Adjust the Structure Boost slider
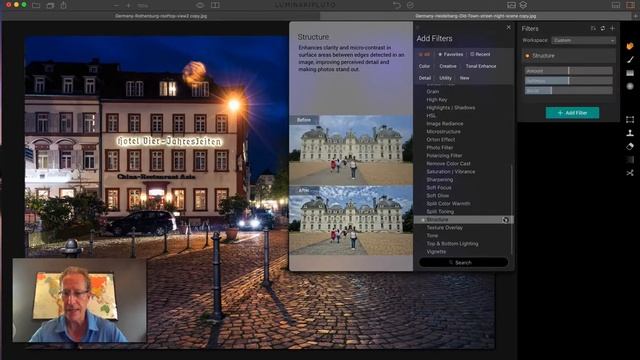640x360 pixels. click(569, 91)
